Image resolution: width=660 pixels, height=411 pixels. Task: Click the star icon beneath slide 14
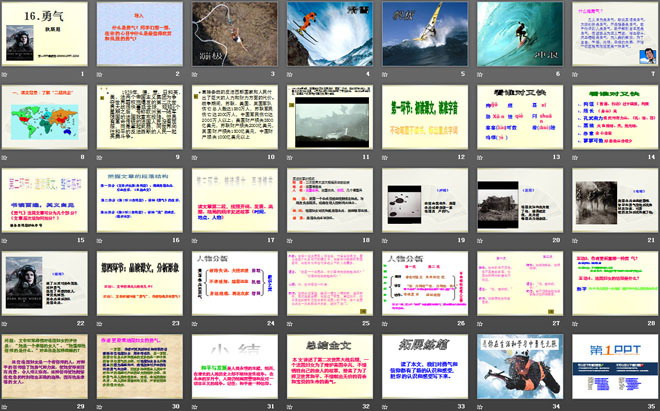click(575, 157)
